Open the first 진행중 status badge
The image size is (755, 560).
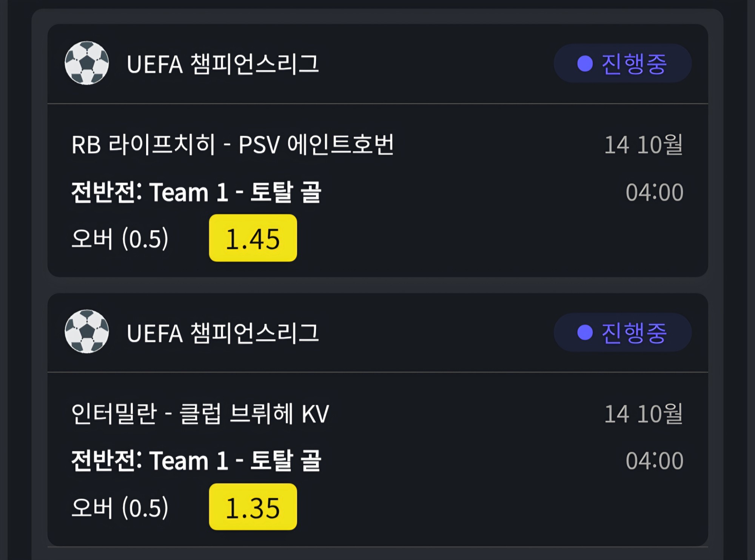click(622, 63)
